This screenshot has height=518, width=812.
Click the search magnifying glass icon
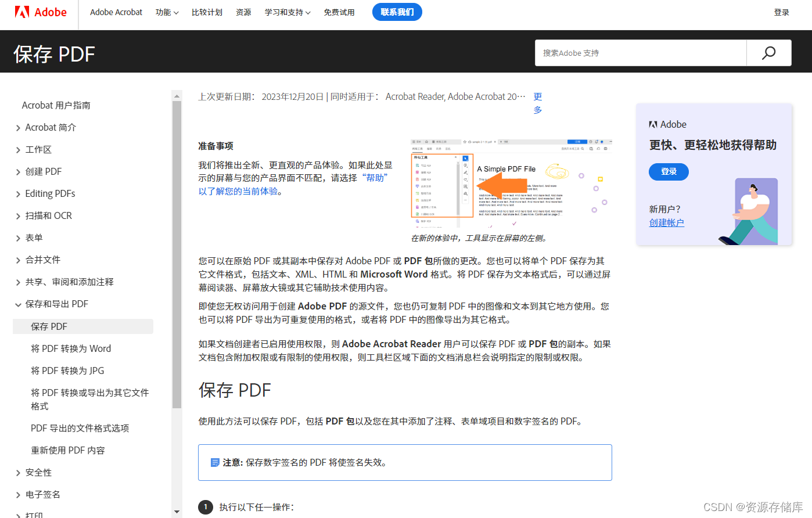(768, 52)
